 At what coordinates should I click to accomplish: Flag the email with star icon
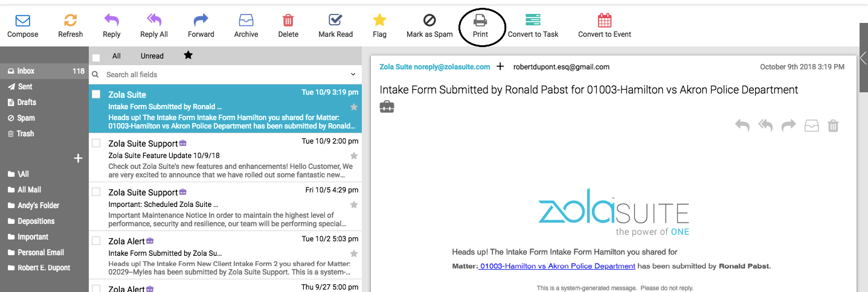pos(379,21)
